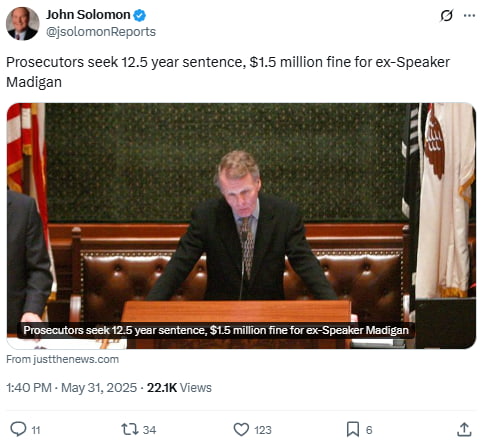Click the 1:40 PM timestamp

(29, 388)
